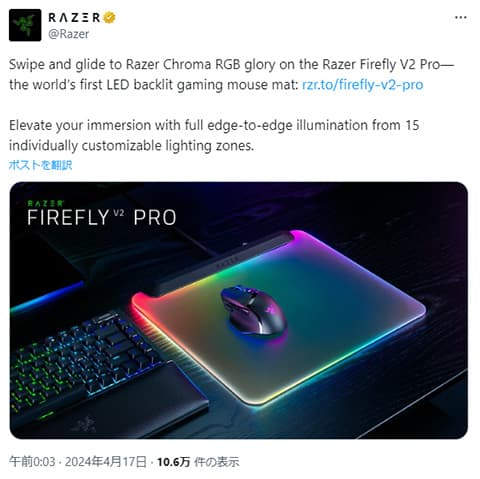The height and width of the screenshot is (479, 480).
Task: Click the gold verified badge
Action: point(109,18)
